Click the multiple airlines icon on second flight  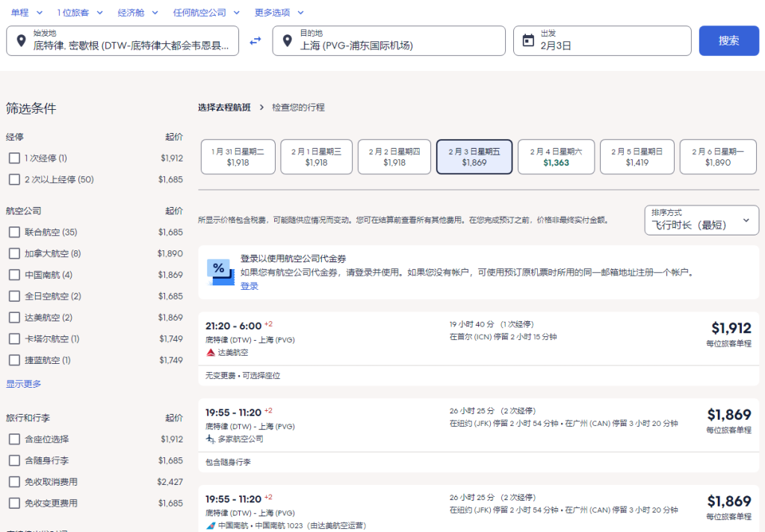(211, 439)
